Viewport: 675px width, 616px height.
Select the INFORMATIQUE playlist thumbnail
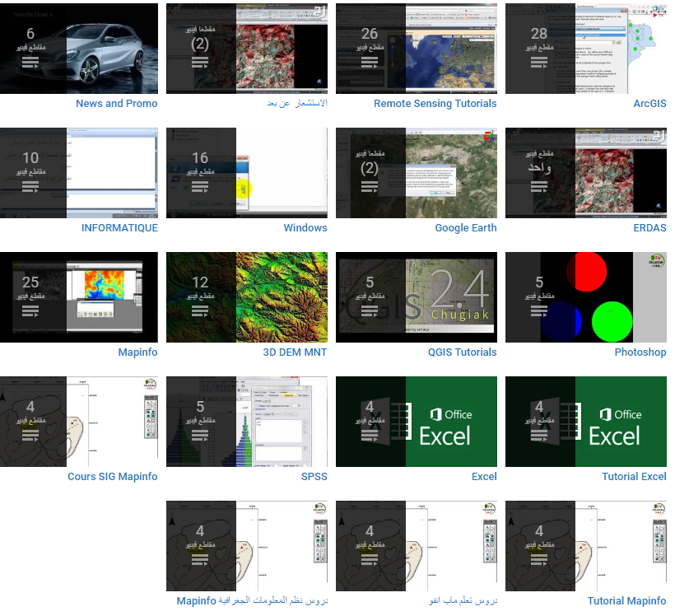pyautogui.click(x=79, y=173)
